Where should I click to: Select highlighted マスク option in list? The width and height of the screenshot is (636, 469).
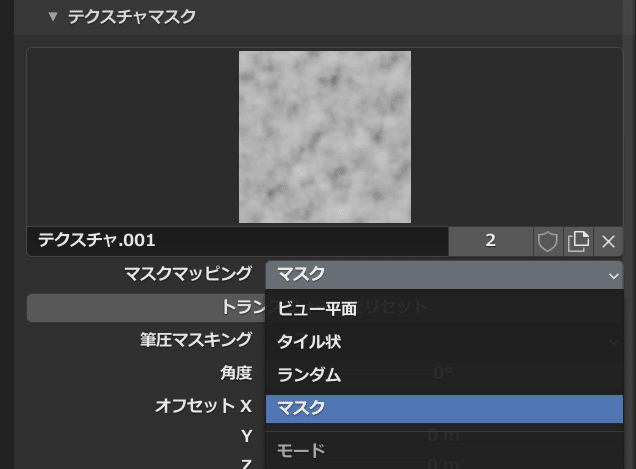pyautogui.click(x=444, y=409)
